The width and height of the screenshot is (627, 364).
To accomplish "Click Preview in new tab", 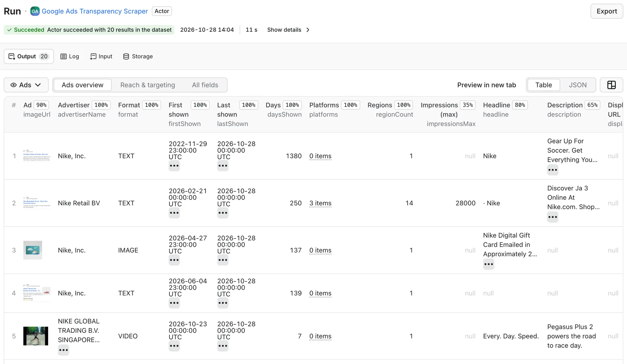I will 486,85.
